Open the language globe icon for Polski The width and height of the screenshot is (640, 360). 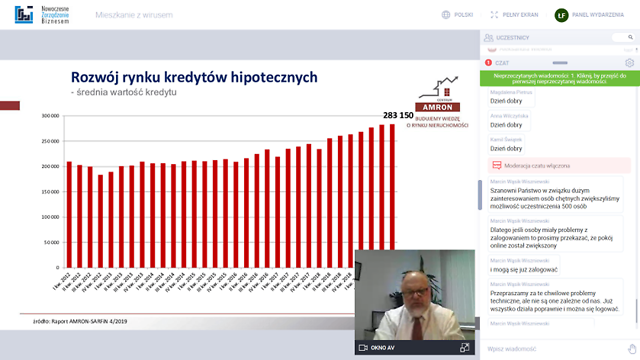pos(446,15)
